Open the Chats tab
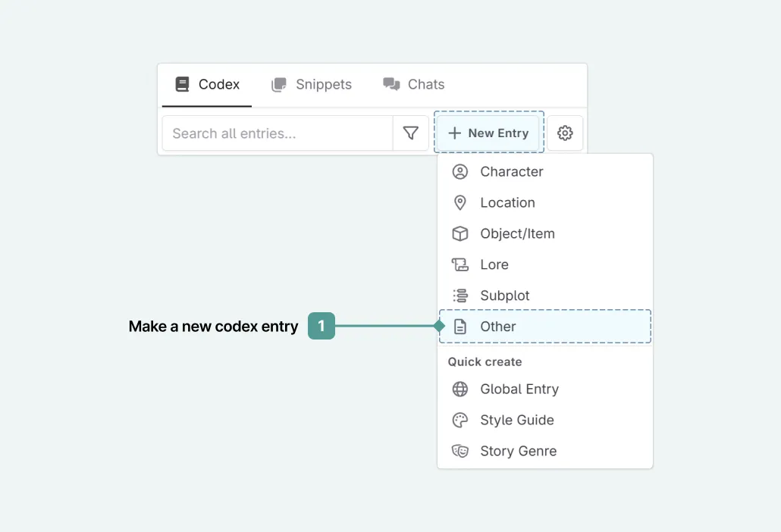Image resolution: width=781 pixels, height=532 pixels. pos(414,85)
